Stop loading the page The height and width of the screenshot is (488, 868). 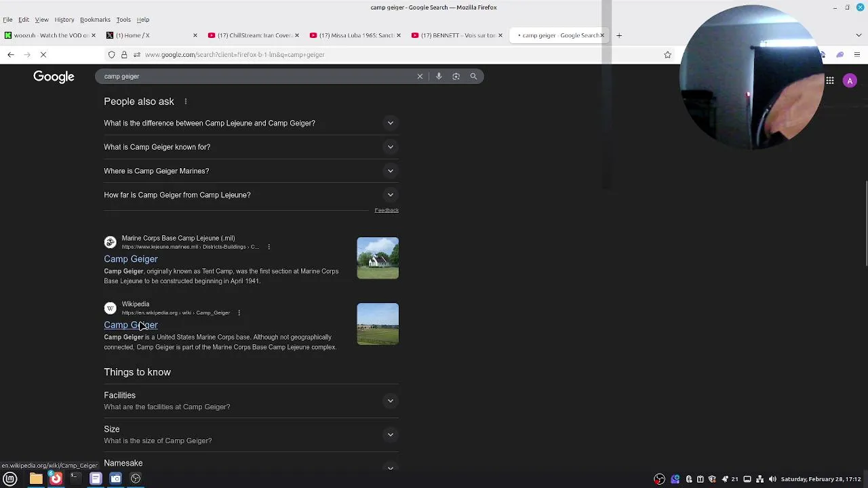click(43, 54)
